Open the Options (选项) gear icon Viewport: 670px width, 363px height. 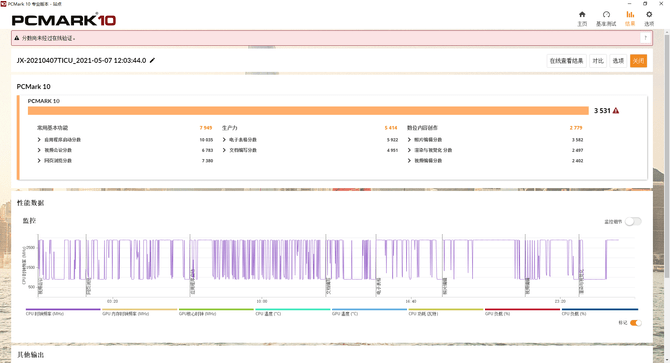(x=649, y=15)
